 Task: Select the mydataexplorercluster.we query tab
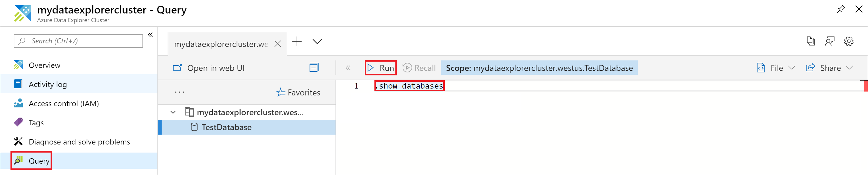coord(221,44)
